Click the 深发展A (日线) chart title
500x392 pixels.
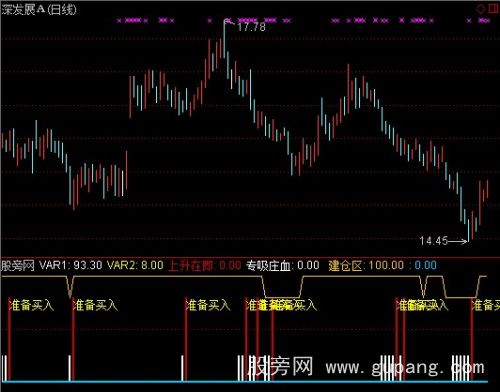pos(39,9)
